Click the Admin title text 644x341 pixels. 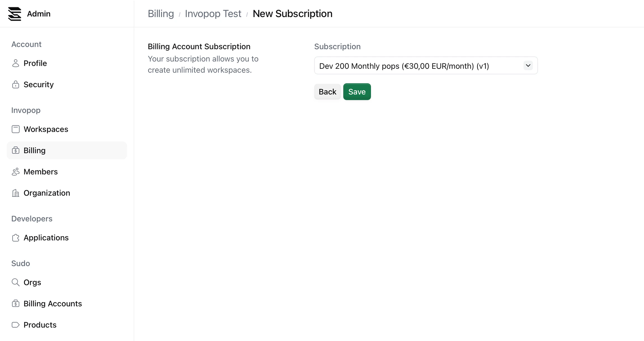tap(39, 14)
